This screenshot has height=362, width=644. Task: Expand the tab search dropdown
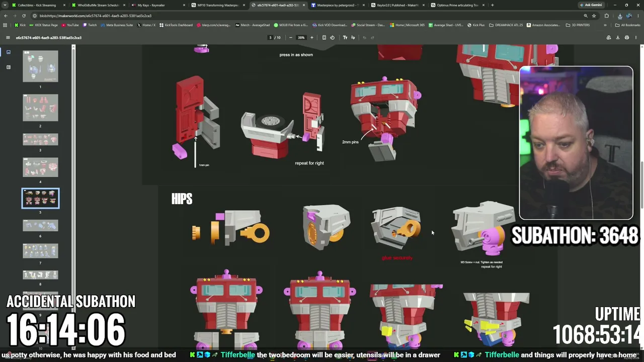point(5,5)
